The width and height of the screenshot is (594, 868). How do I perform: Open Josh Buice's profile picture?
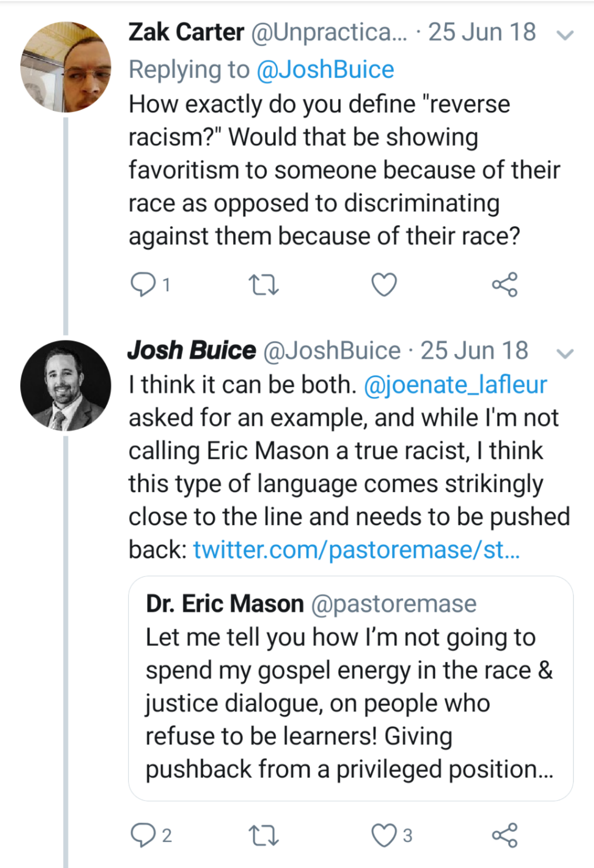(x=66, y=385)
